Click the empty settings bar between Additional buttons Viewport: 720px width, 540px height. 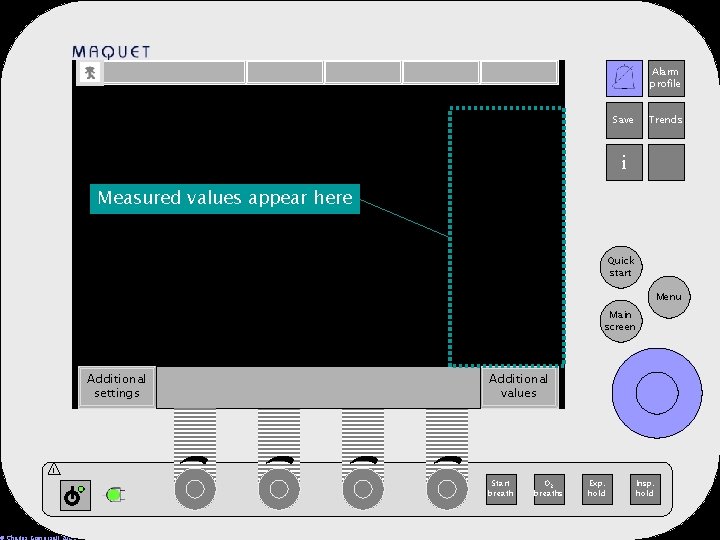click(x=318, y=387)
